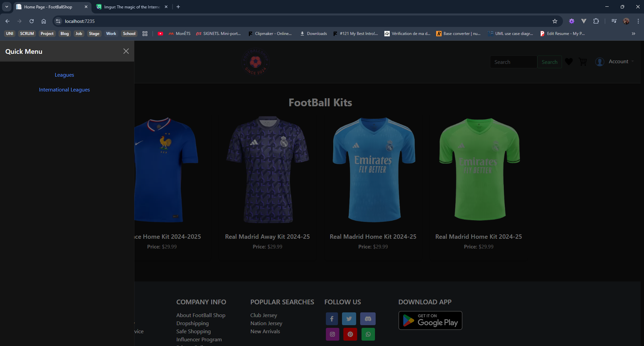Open the green Real Madrid Home Kit jersey
This screenshot has width=644, height=346.
click(480, 169)
